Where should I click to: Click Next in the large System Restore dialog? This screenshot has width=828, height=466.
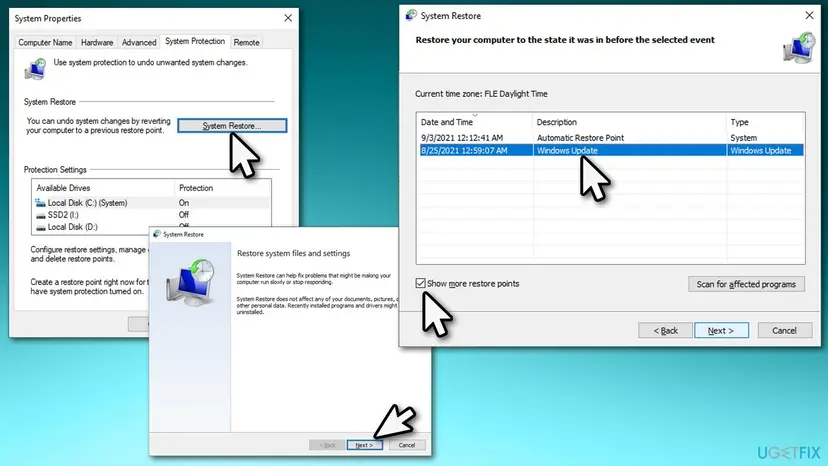coord(721,330)
